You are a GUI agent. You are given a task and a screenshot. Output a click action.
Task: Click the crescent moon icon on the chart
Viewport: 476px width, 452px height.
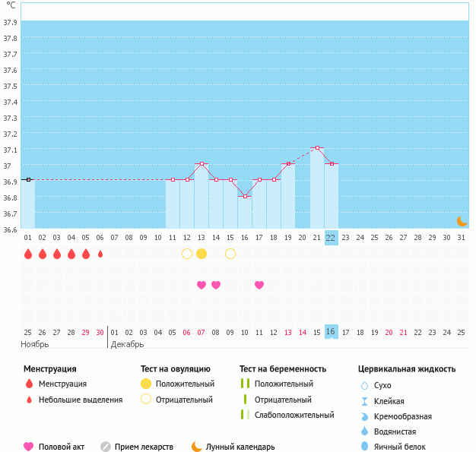[x=462, y=220]
